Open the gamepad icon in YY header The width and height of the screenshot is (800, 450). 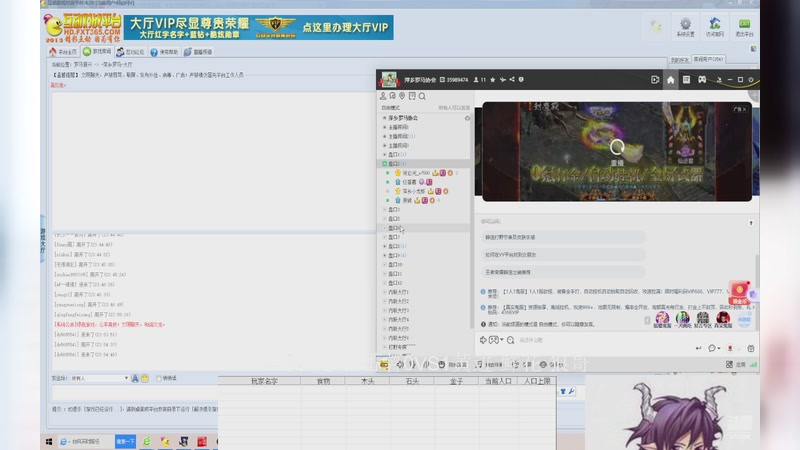coord(702,80)
